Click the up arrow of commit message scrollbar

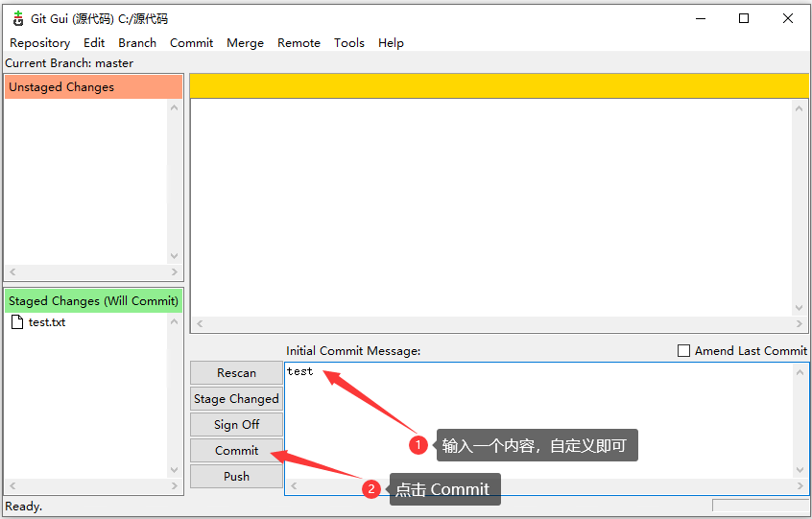(800, 372)
